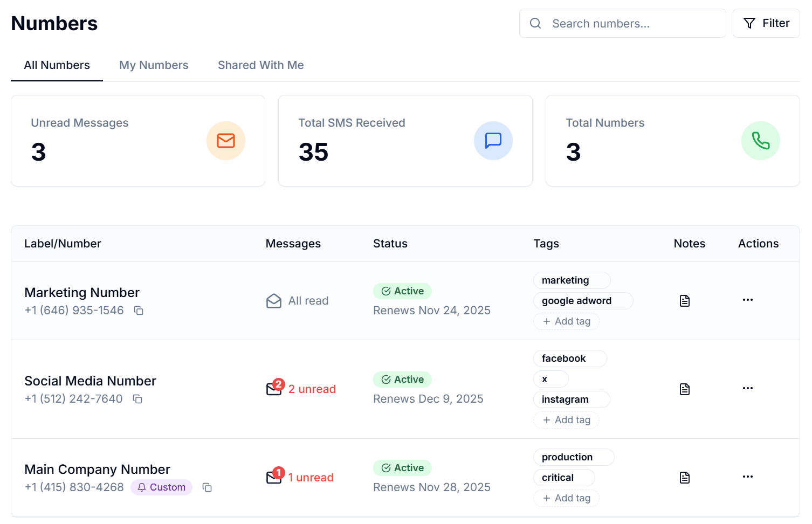Click the facebook tag on Social Media Number
This screenshot has width=812, height=524.
(x=569, y=358)
